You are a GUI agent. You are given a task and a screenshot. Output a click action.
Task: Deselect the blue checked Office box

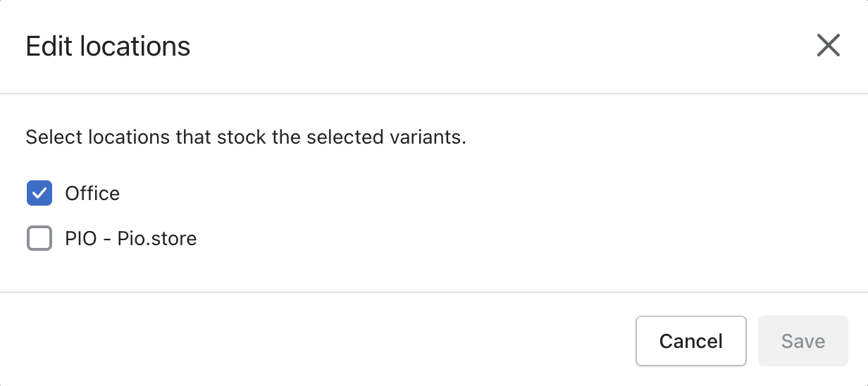point(39,193)
